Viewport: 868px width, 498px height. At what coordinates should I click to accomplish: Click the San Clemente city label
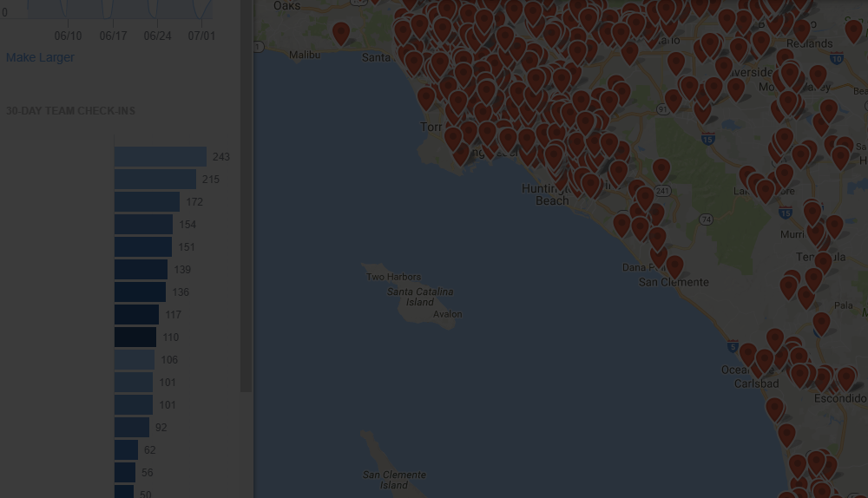[674, 282]
